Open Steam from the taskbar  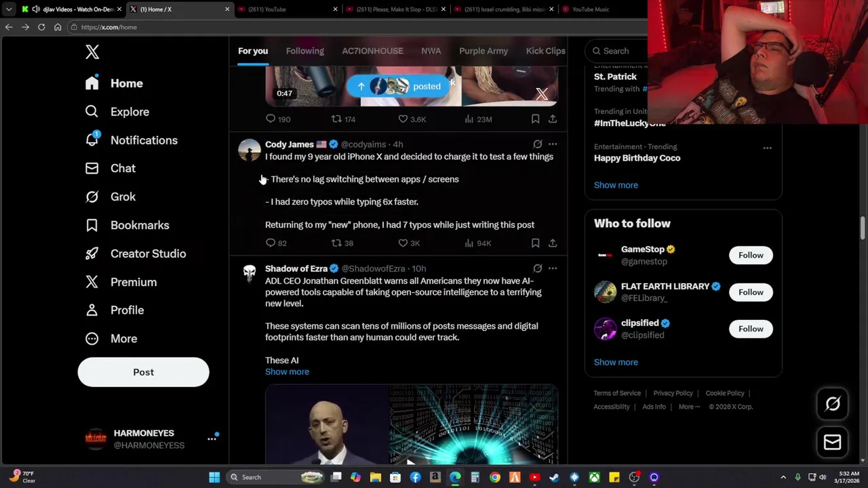pyautogui.click(x=554, y=477)
